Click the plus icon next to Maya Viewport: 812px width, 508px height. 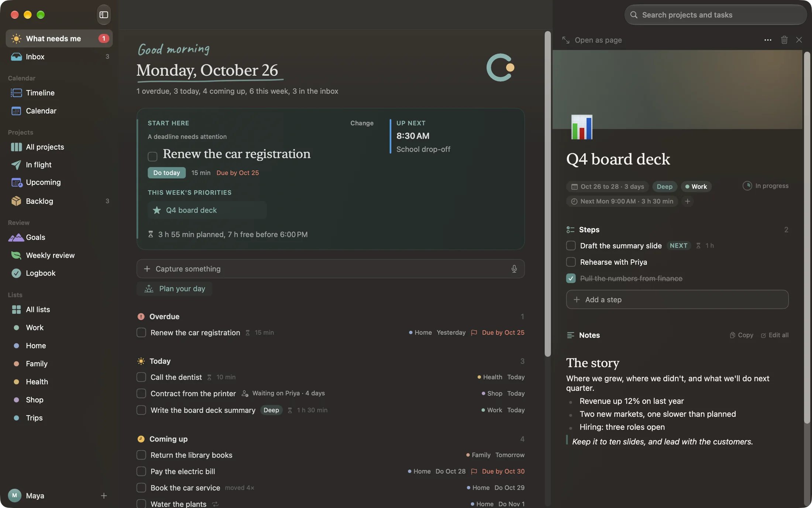(104, 495)
